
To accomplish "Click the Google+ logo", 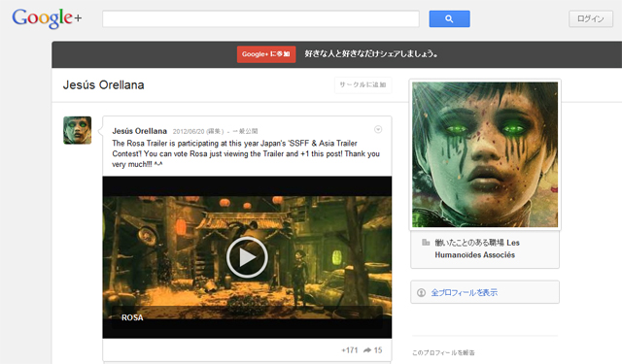I will (47, 18).
